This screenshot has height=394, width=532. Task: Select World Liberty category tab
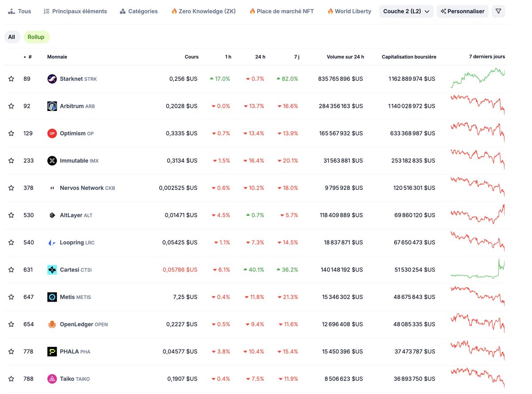click(x=349, y=11)
